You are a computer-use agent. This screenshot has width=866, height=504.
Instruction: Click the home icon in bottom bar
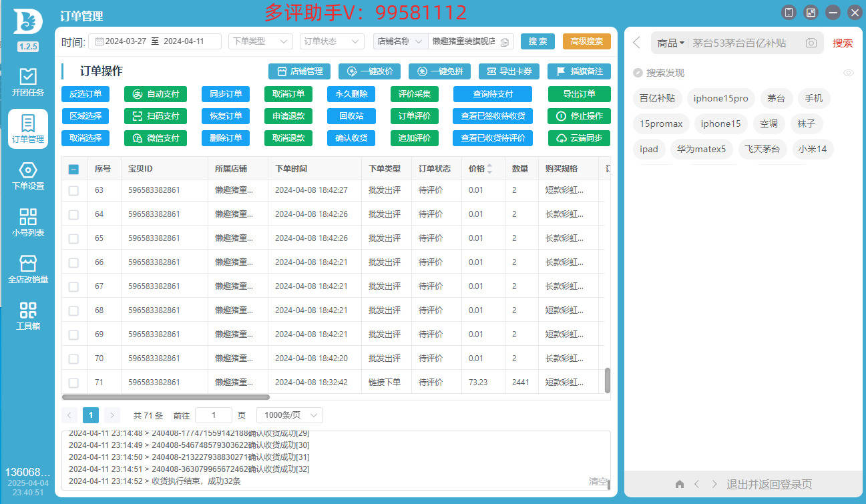coord(680,484)
